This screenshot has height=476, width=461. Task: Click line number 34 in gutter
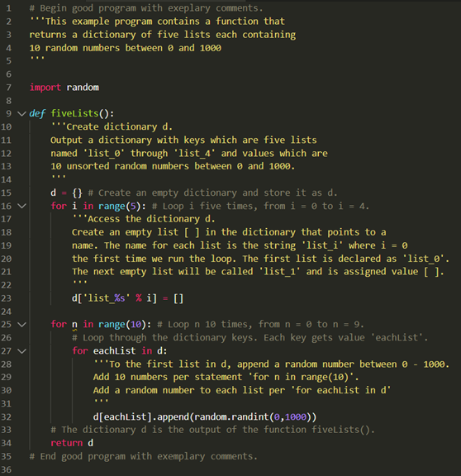pyautogui.click(x=6, y=443)
